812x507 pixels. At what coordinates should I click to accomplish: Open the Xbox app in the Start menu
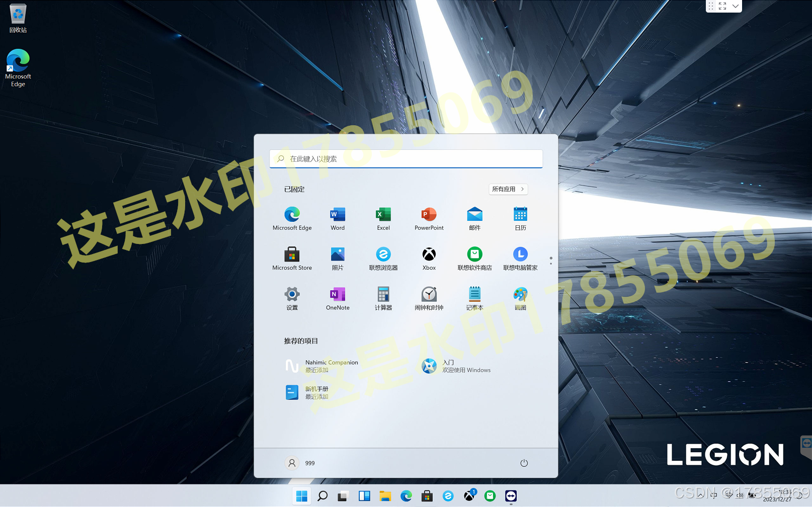[x=429, y=259]
